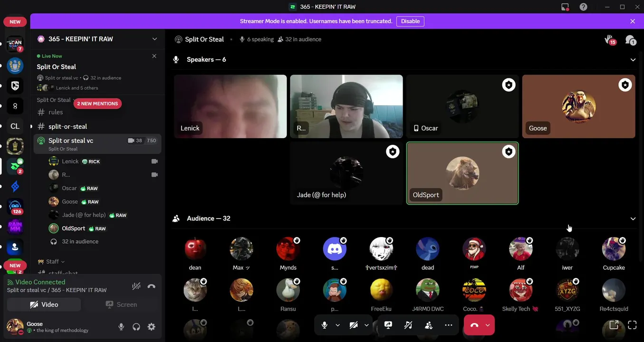Toggle camera on in call controls bar
This screenshot has width=644, height=342.
[x=354, y=325]
